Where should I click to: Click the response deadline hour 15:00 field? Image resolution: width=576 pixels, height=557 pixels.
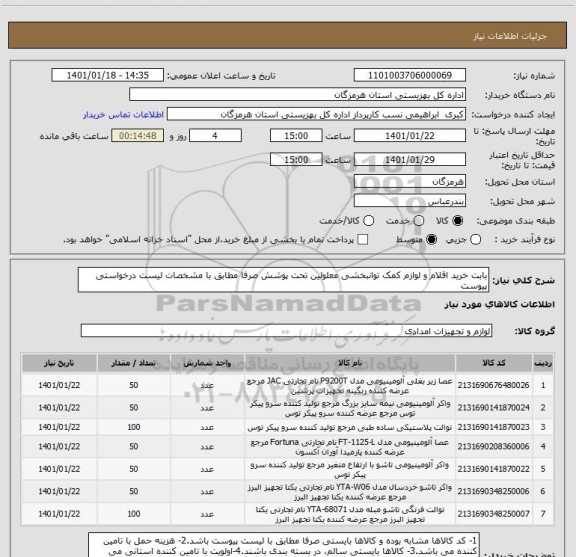click(296, 136)
